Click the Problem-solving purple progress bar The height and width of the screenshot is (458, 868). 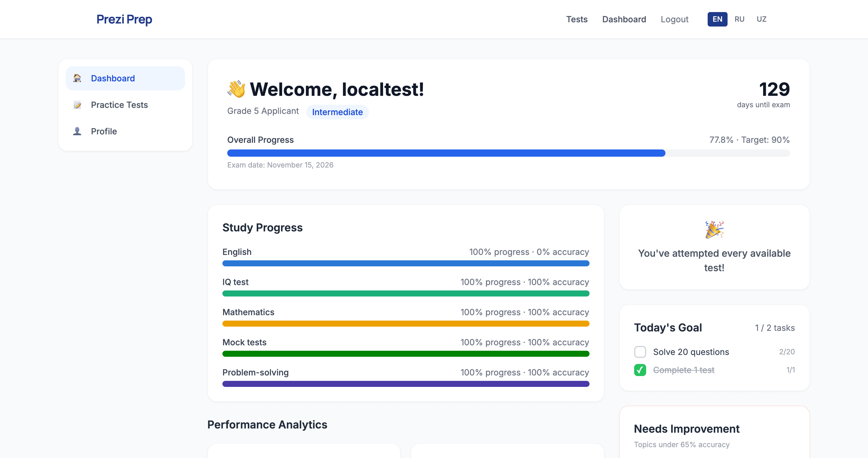point(406,384)
